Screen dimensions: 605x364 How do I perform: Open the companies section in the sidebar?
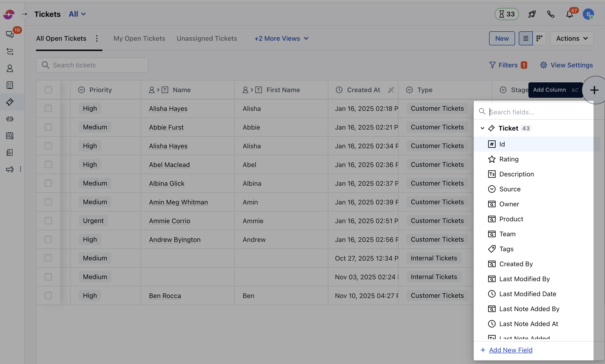10,85
